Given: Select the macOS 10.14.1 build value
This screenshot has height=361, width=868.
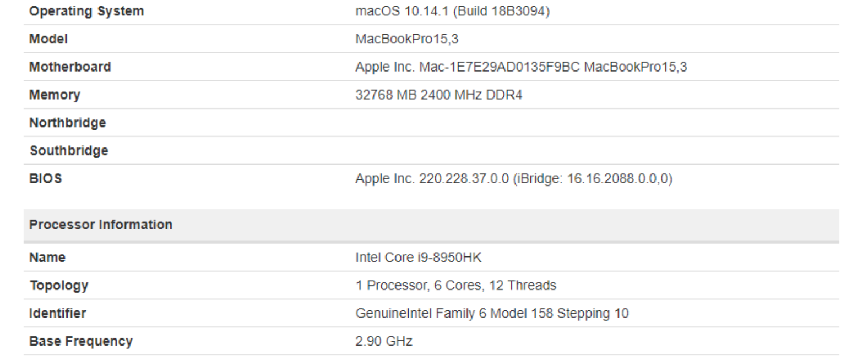Looking at the screenshot, I should tap(452, 11).
